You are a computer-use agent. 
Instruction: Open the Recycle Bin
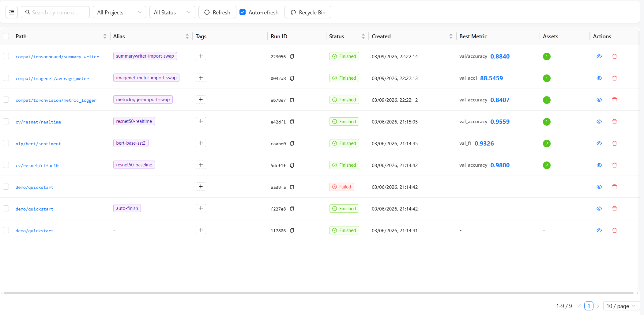[307, 12]
